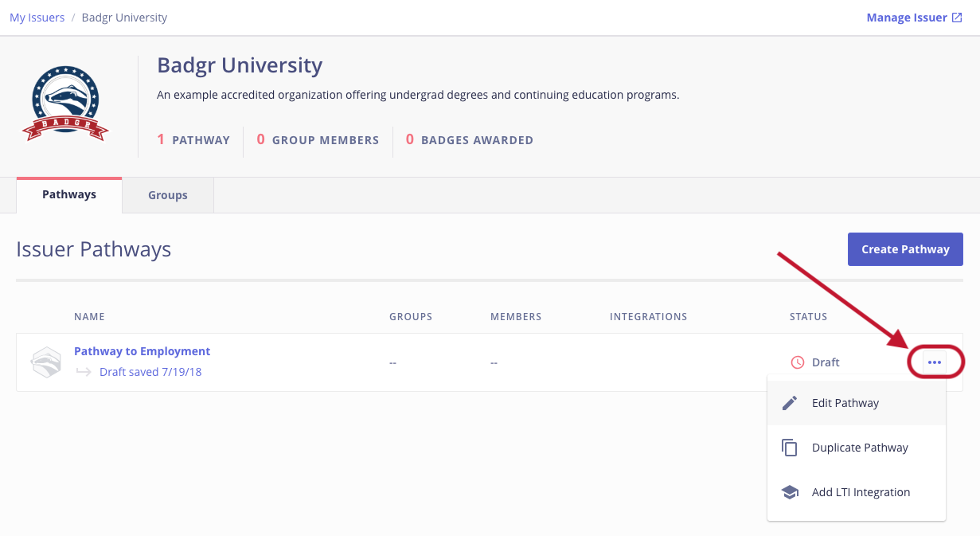
Task: Click the pathway badge thumbnail icon
Action: pyautogui.click(x=46, y=362)
